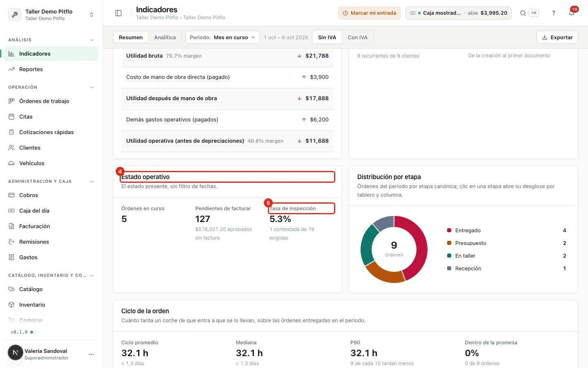Open the help question mark icon
The image size is (588, 368).
tap(554, 13)
